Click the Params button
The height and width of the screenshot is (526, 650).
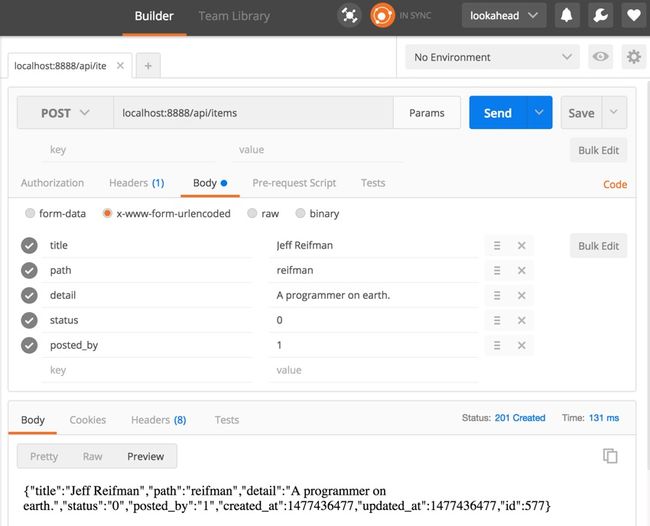click(x=427, y=113)
